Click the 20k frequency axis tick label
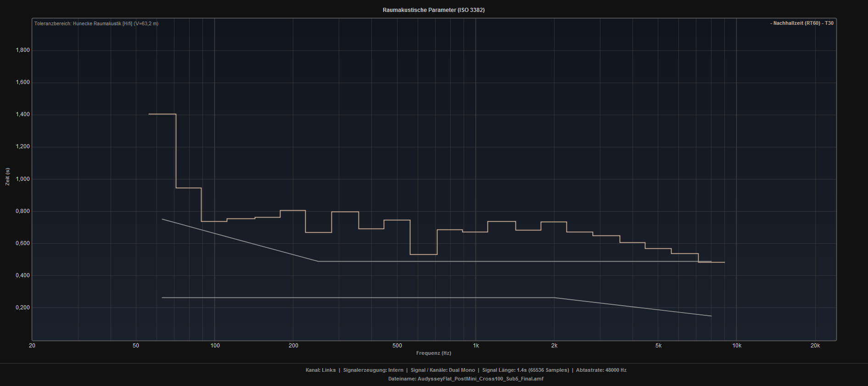The height and width of the screenshot is (386, 868). tap(815, 346)
